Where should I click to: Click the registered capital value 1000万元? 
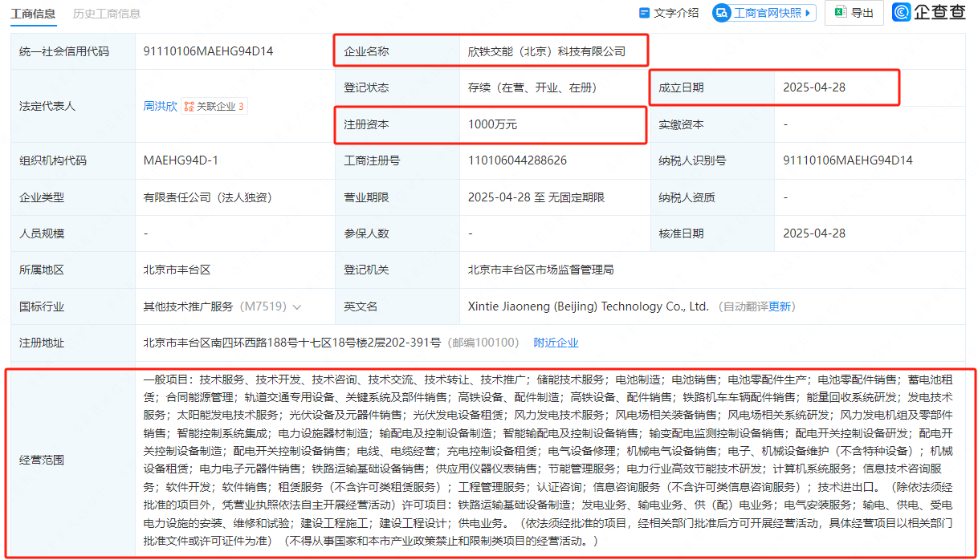pos(492,124)
